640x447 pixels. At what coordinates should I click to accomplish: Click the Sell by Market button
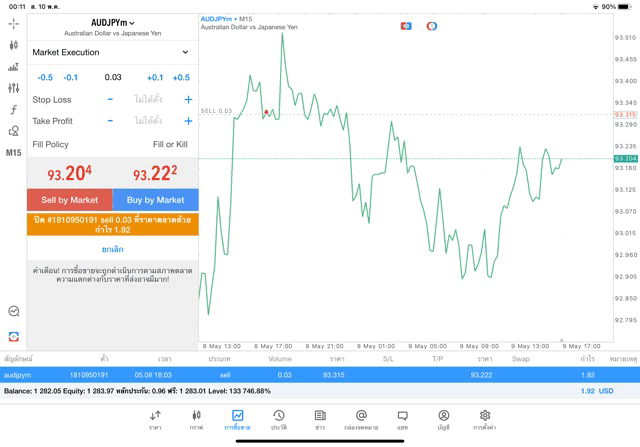70,200
